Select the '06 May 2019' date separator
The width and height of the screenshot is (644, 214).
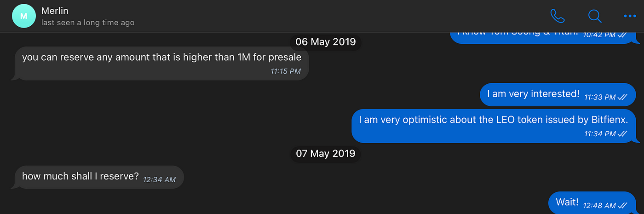point(325,42)
